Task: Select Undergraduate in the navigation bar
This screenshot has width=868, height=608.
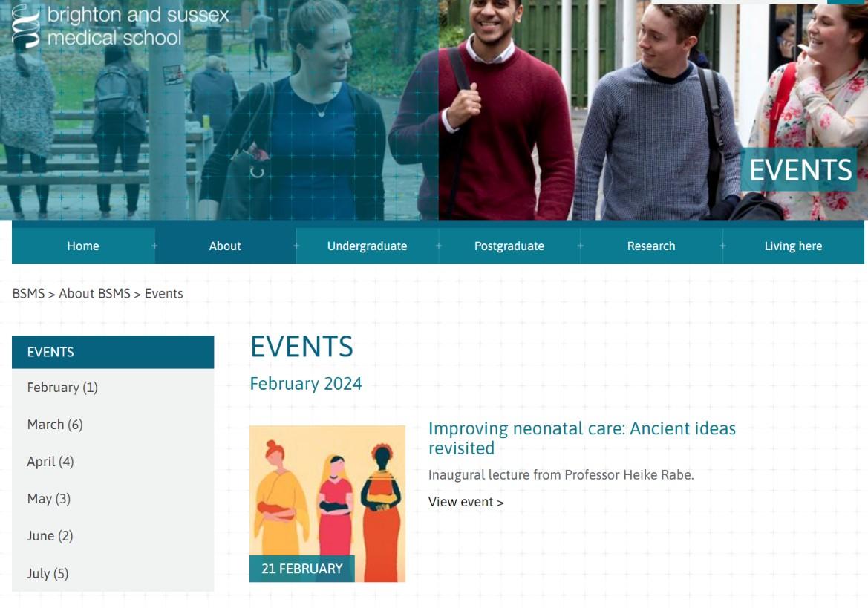Action: [367, 246]
